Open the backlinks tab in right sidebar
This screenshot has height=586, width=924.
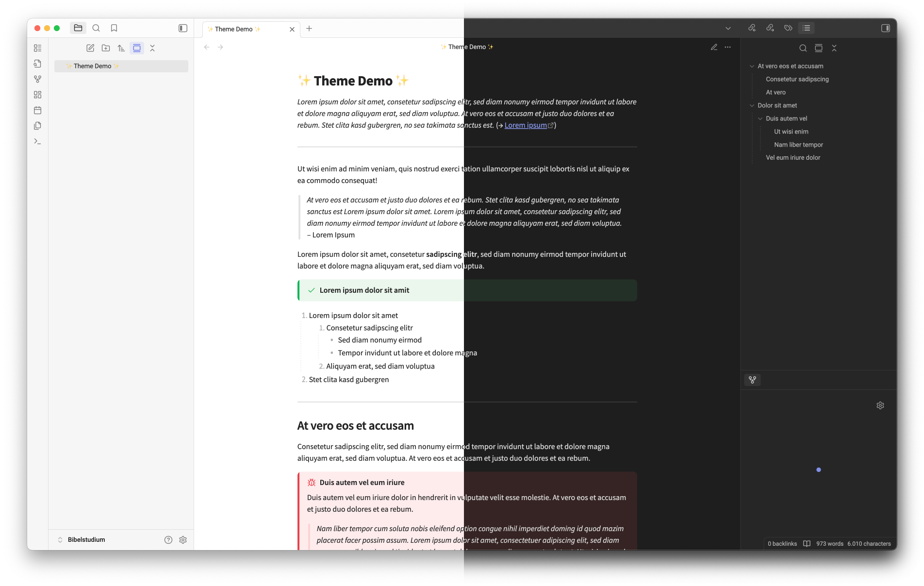point(752,28)
